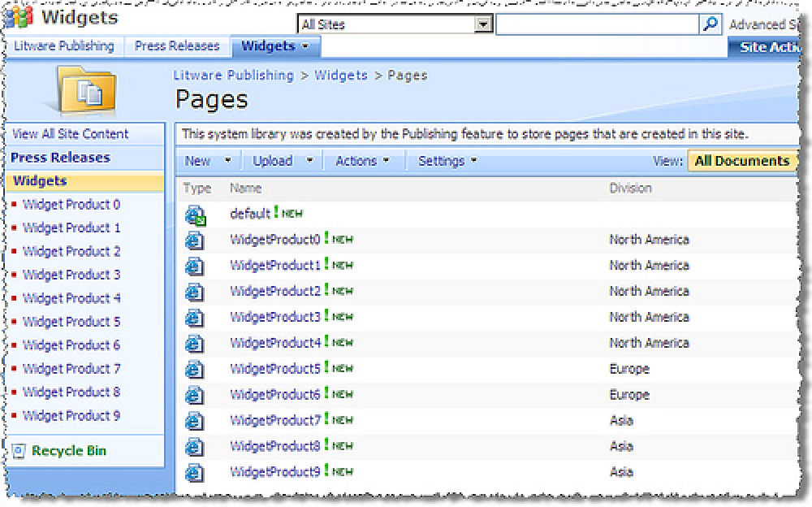812x507 pixels.
Task: Click the WidgetProduct8 page file icon
Action: point(195,447)
